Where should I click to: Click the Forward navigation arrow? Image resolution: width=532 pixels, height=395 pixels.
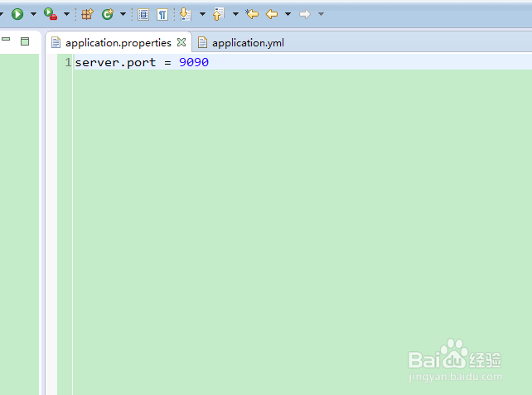[x=305, y=14]
